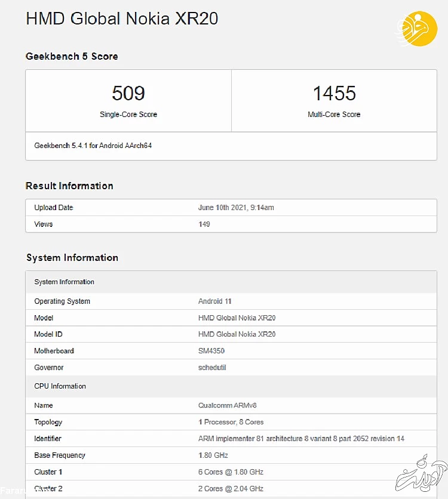Viewport: 448px width, 499px height.
Task: Click the CPU name Qualcomm ARMv8
Action: coord(227,405)
